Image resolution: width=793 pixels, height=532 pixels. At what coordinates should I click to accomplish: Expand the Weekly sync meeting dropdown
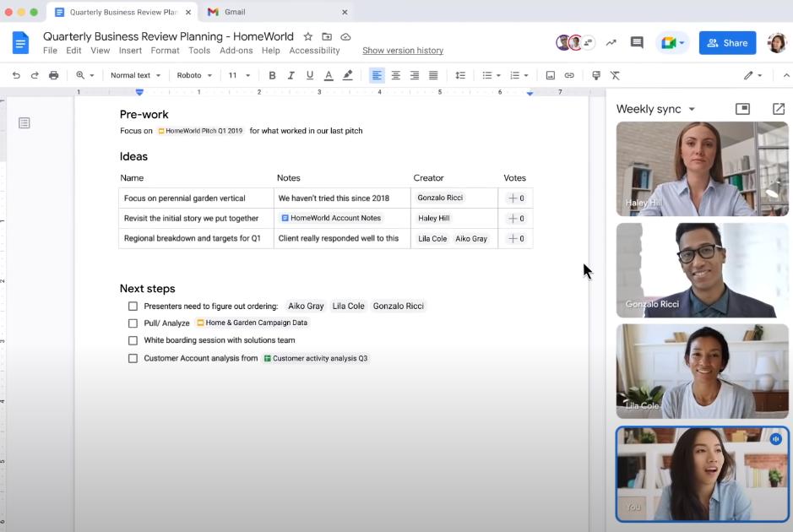[692, 110]
